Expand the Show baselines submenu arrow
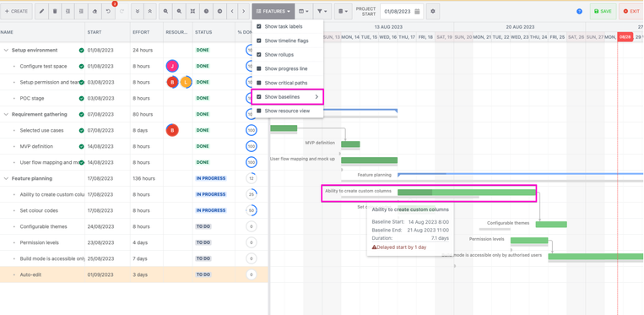The width and height of the screenshot is (644, 315). click(x=317, y=97)
